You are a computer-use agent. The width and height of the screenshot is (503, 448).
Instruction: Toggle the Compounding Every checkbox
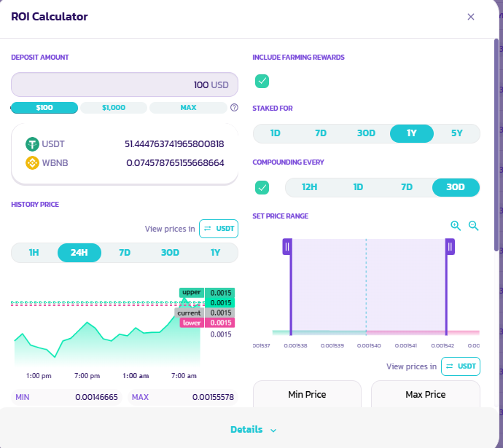click(262, 187)
